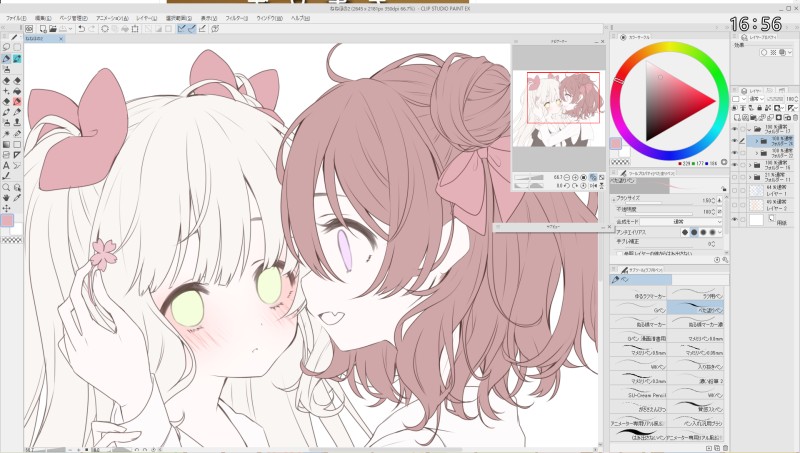The width and height of the screenshot is (800, 453).
Task: Click the ブラシサイズ slider bar
Action: coord(659,203)
